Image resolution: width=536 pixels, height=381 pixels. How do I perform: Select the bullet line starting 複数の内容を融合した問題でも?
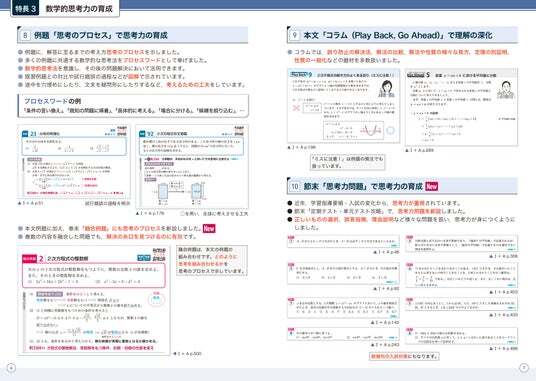[107, 236]
